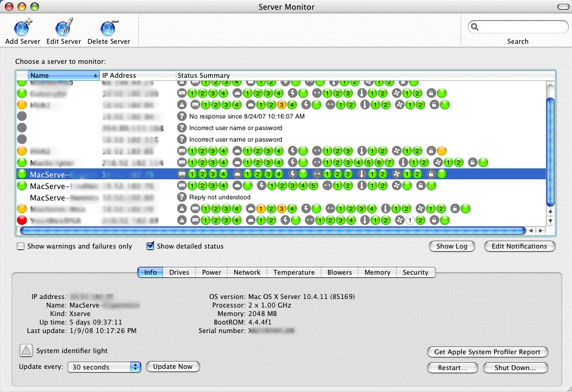Click power supply 5 indicator
Screen dimensions: 572x392
[x=313, y=186]
